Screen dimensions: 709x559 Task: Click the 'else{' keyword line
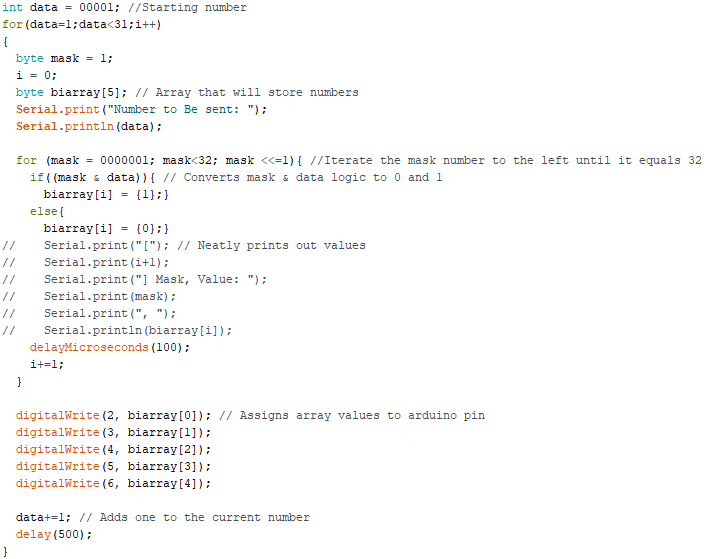tap(47, 211)
